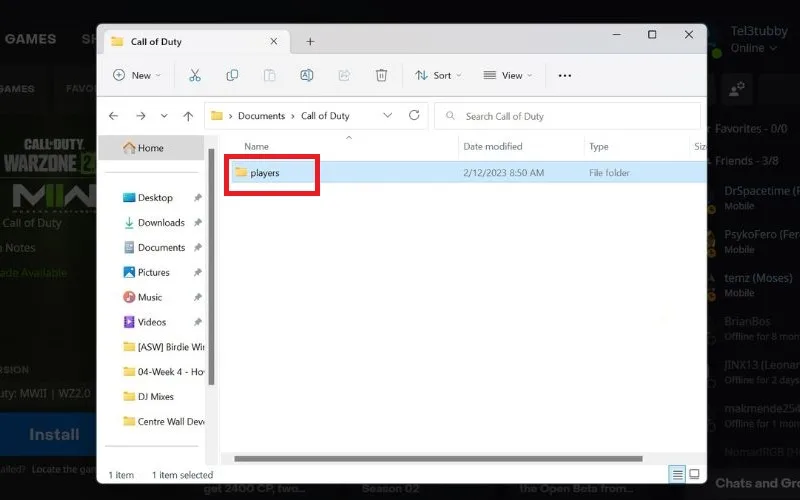Select the players folder
This screenshot has height=500, width=800.
[x=265, y=173]
